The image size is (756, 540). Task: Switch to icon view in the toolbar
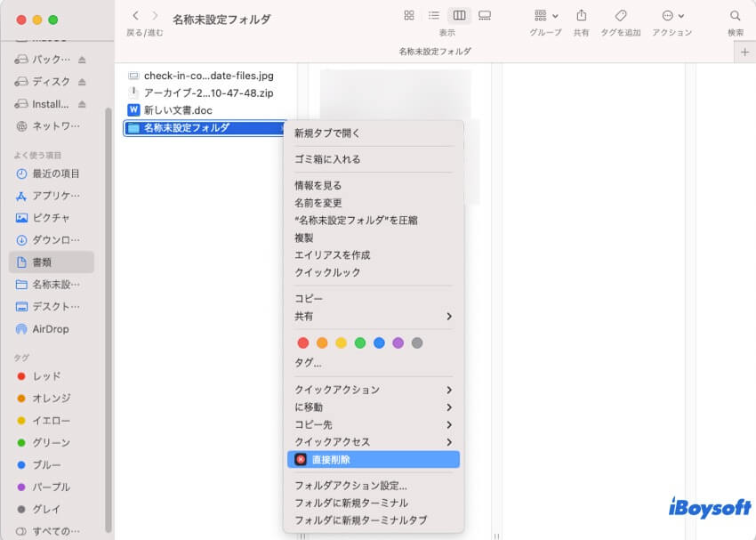(x=408, y=15)
